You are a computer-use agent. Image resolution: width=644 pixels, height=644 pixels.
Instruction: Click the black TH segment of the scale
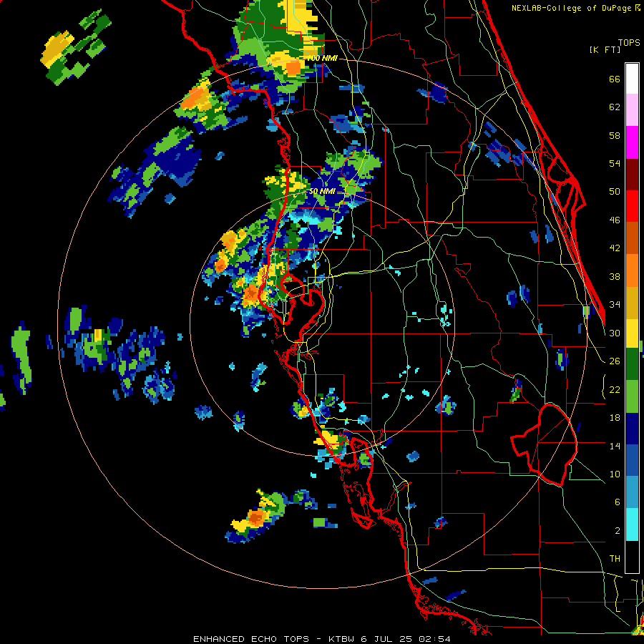(632, 557)
